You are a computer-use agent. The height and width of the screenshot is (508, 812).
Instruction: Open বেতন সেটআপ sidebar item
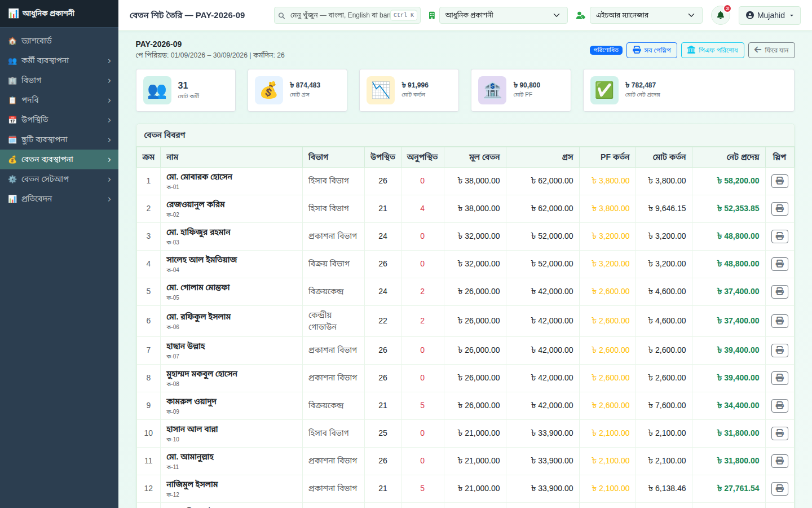click(59, 179)
